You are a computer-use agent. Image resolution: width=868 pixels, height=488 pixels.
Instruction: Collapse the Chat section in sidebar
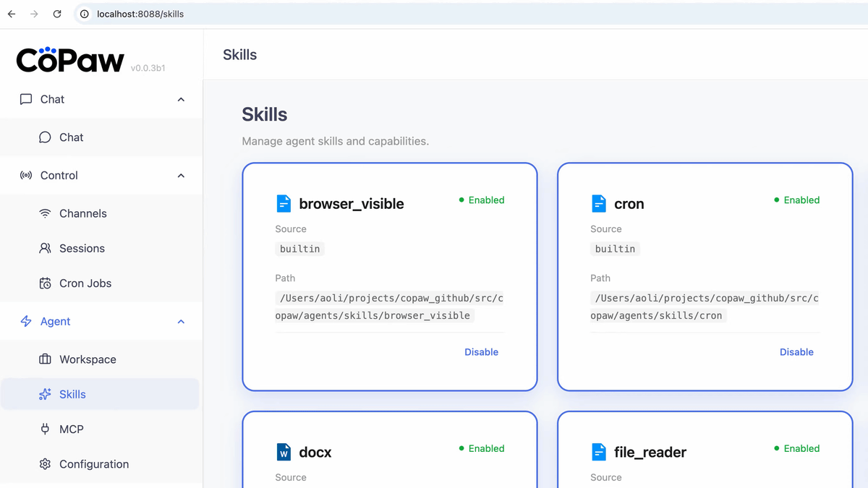pyautogui.click(x=181, y=100)
